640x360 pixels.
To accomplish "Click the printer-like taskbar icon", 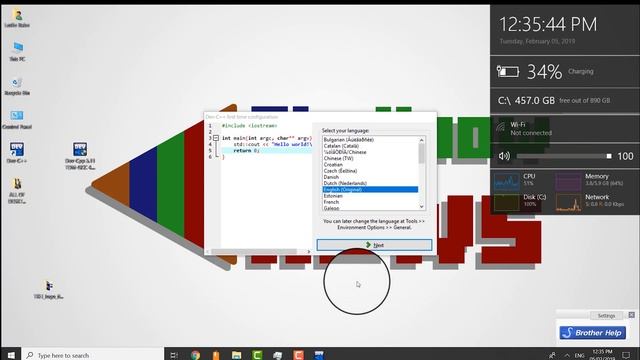I will (278, 355).
